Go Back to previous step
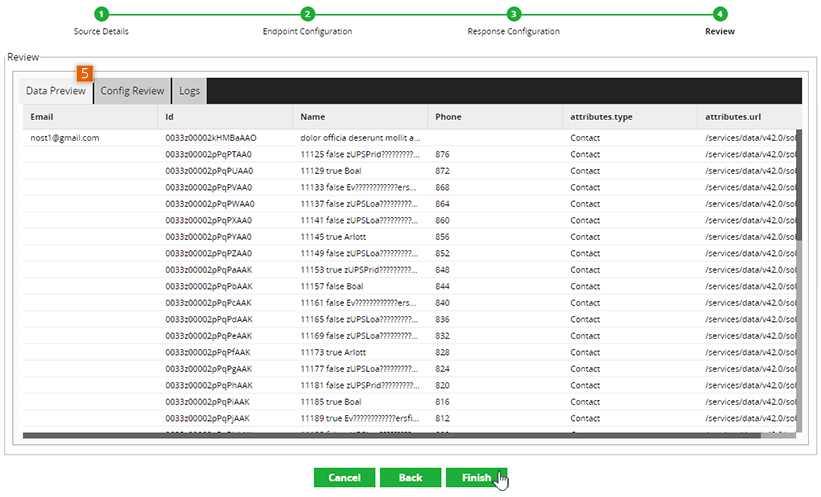Screen dimensions: 821x497 click(x=410, y=478)
